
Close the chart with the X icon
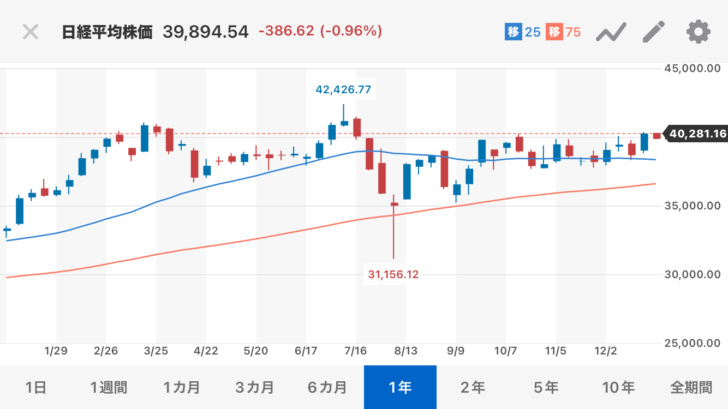coord(31,31)
